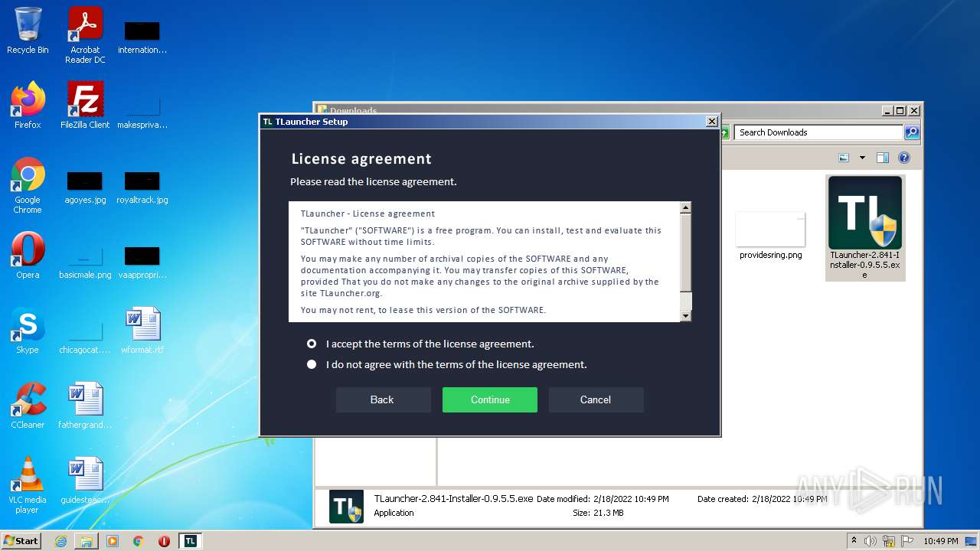Open the Windows Start menu

[x=21, y=540]
